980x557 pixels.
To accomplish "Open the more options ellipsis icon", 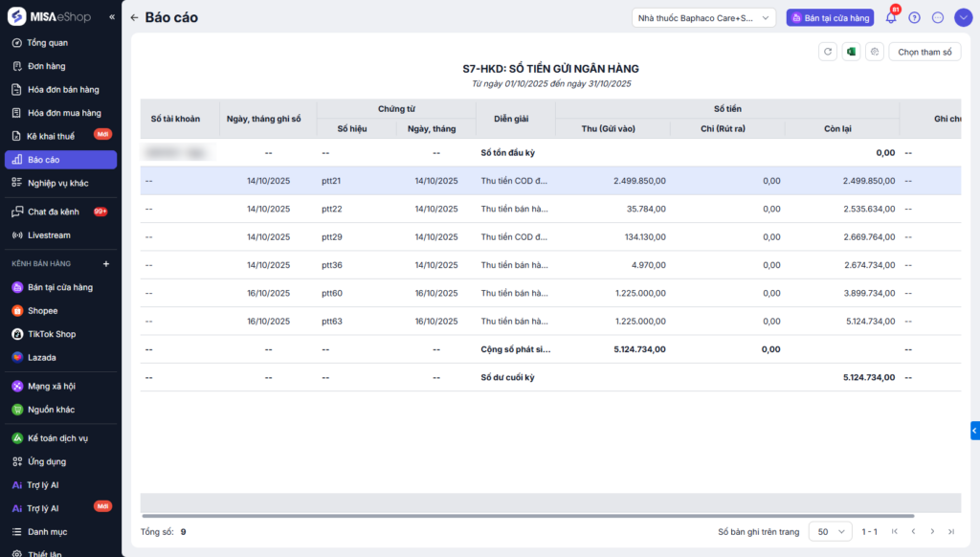I will pyautogui.click(x=938, y=17).
